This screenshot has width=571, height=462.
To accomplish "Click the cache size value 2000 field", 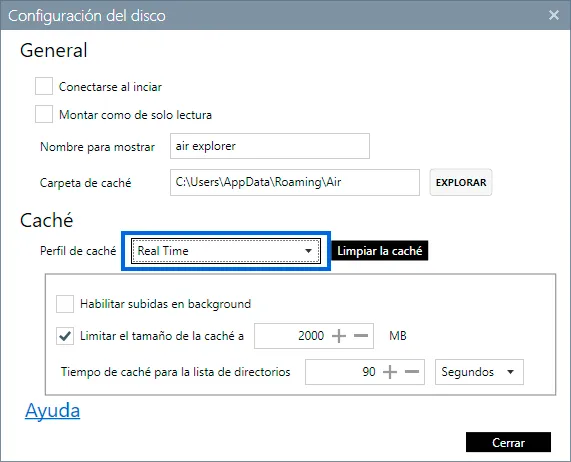I will [x=291, y=336].
